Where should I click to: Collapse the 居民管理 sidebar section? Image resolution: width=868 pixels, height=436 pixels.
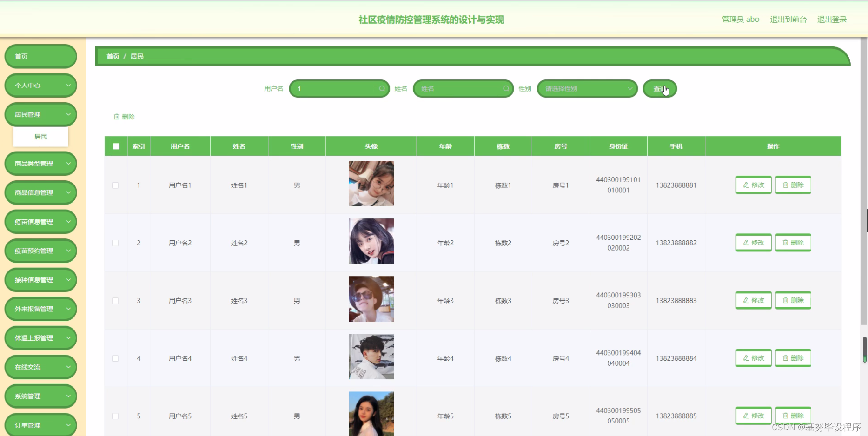click(x=40, y=114)
